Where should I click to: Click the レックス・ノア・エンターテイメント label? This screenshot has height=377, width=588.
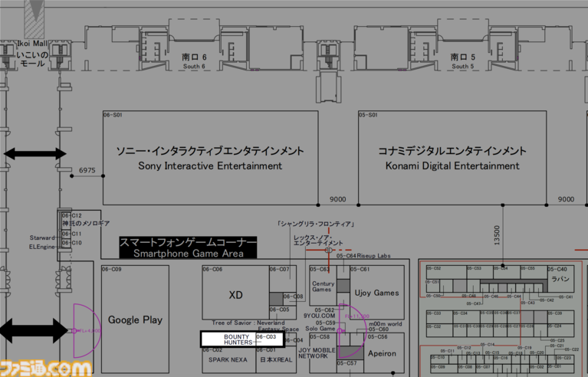point(317,240)
